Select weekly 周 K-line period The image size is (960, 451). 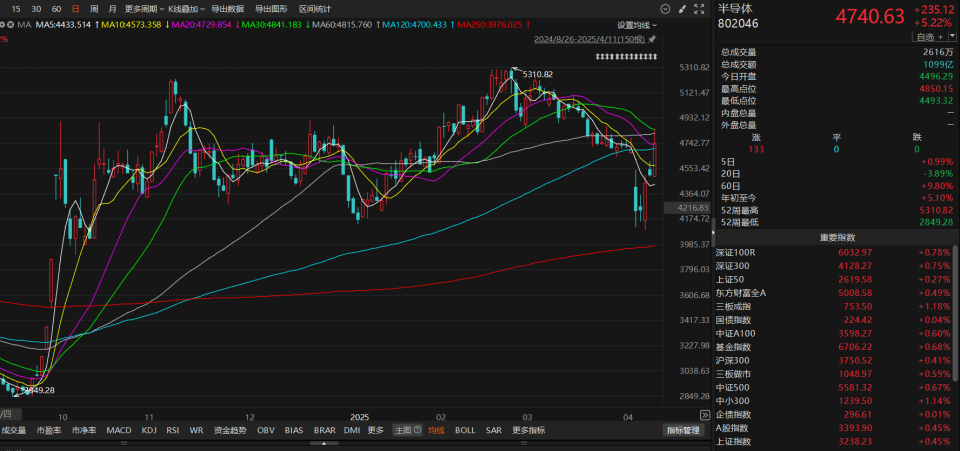coord(94,9)
